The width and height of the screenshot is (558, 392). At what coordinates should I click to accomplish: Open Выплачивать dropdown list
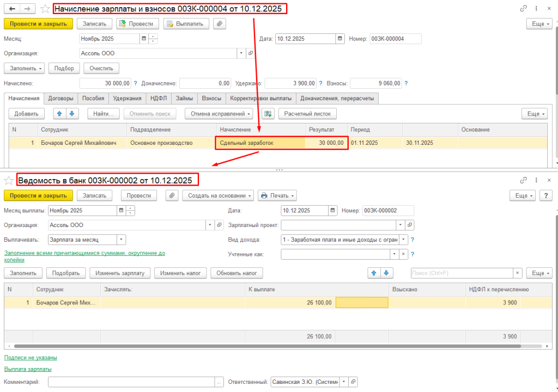(121, 240)
